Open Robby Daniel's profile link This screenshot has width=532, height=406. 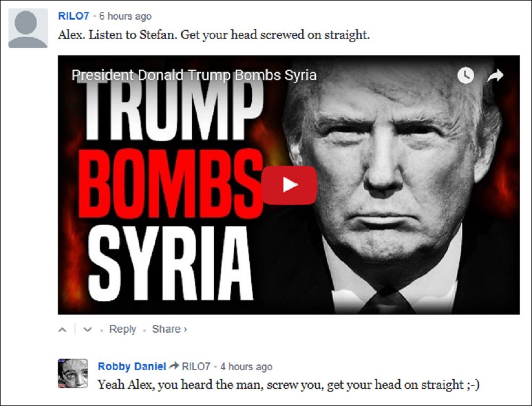point(132,366)
